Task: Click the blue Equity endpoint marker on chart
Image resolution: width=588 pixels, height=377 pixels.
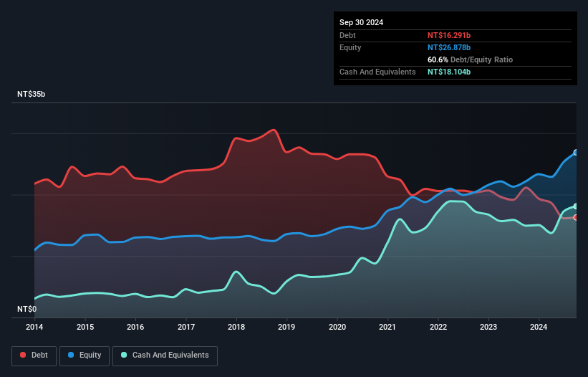Action: [576, 153]
